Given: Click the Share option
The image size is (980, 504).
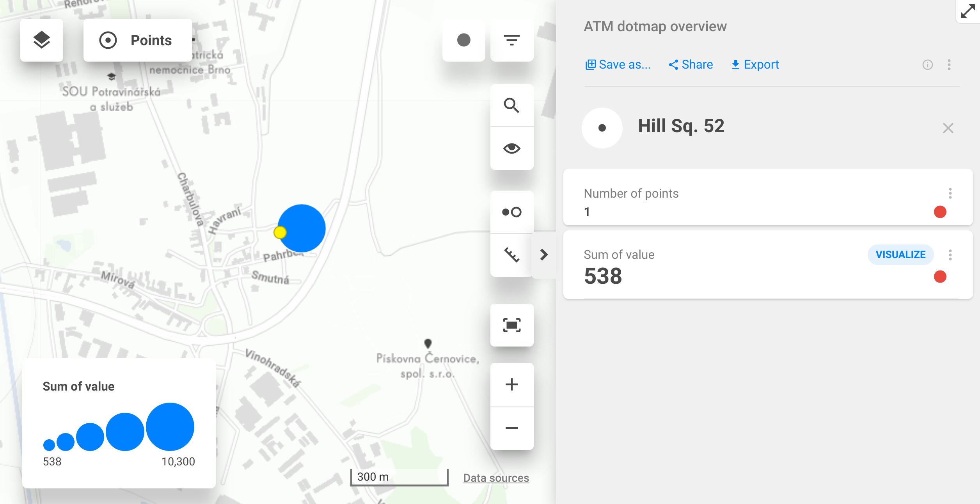Looking at the screenshot, I should (x=691, y=65).
